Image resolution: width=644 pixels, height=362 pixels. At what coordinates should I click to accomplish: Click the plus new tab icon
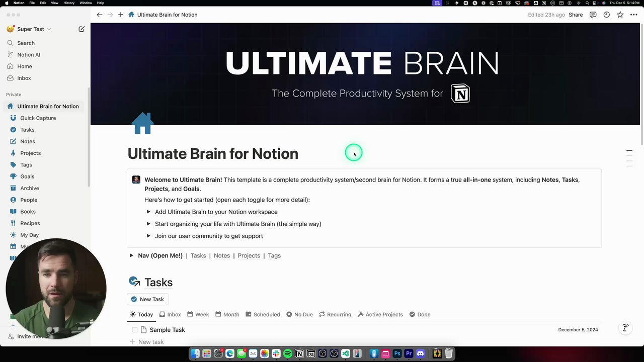click(x=121, y=15)
